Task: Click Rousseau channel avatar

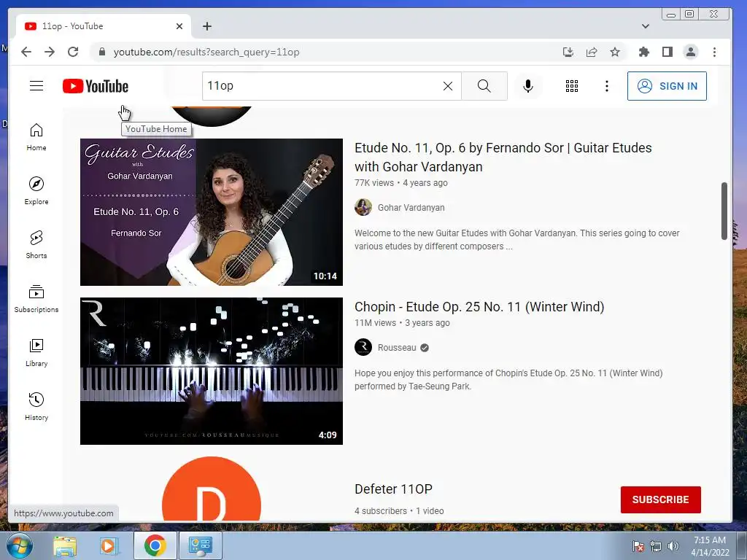Action: (x=363, y=347)
